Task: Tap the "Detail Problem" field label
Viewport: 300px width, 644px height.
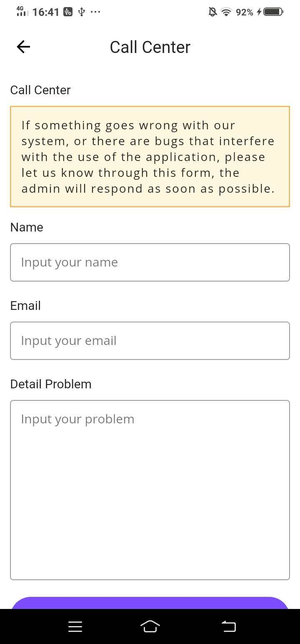Action: click(51, 384)
